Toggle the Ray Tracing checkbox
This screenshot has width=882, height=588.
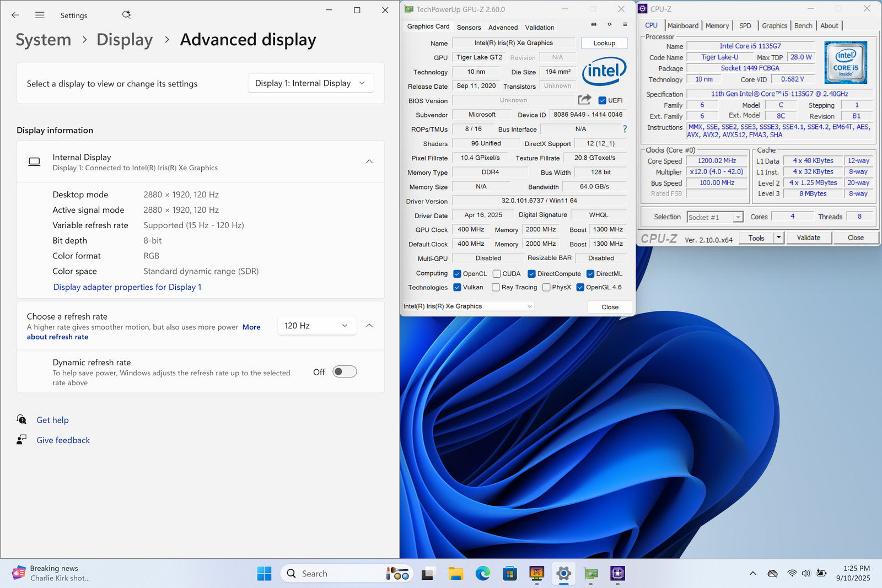click(x=496, y=287)
